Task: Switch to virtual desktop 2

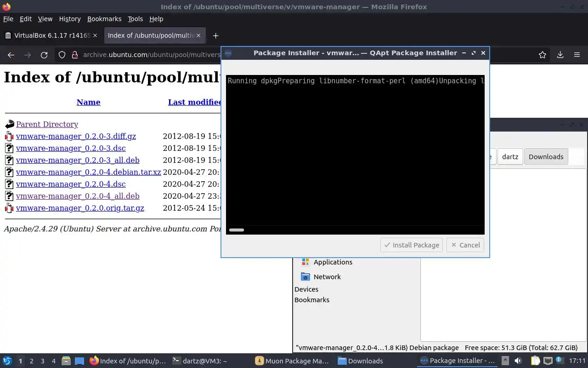Action: point(31,361)
